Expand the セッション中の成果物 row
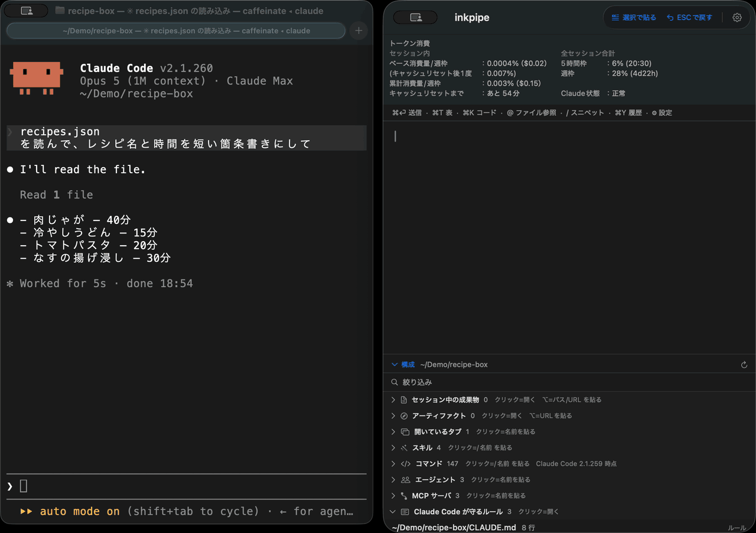Viewport: 756px width, 533px height. pyautogui.click(x=393, y=400)
